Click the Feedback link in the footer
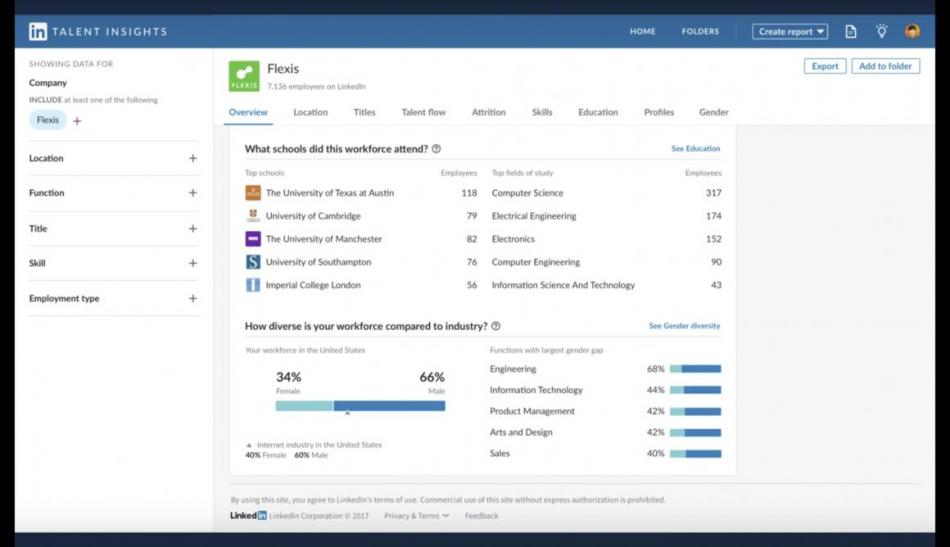Image resolution: width=950 pixels, height=547 pixels. [481, 516]
